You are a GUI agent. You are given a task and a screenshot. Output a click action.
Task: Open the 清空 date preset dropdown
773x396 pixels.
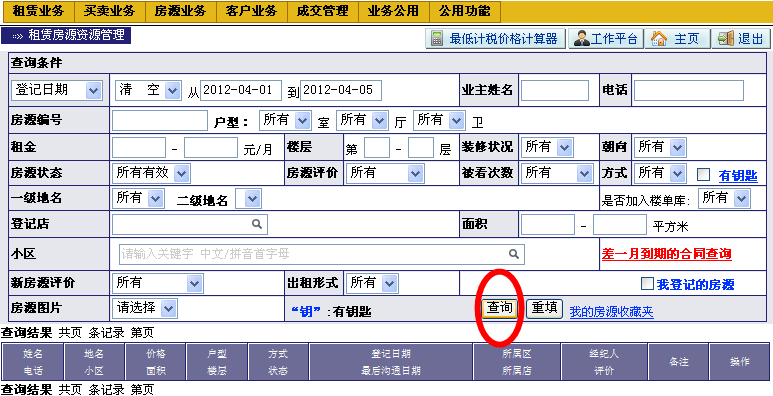tap(148, 90)
